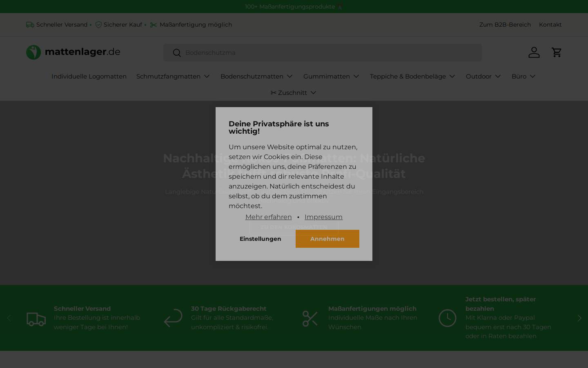Open the Outdoor menu item
The width and height of the screenshot is (588, 368).
click(479, 76)
